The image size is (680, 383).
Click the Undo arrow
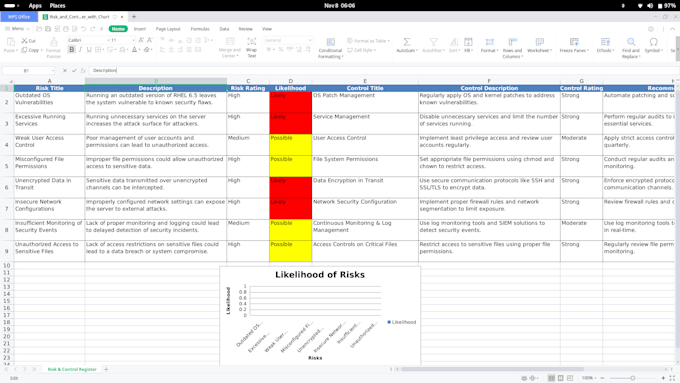83,29
